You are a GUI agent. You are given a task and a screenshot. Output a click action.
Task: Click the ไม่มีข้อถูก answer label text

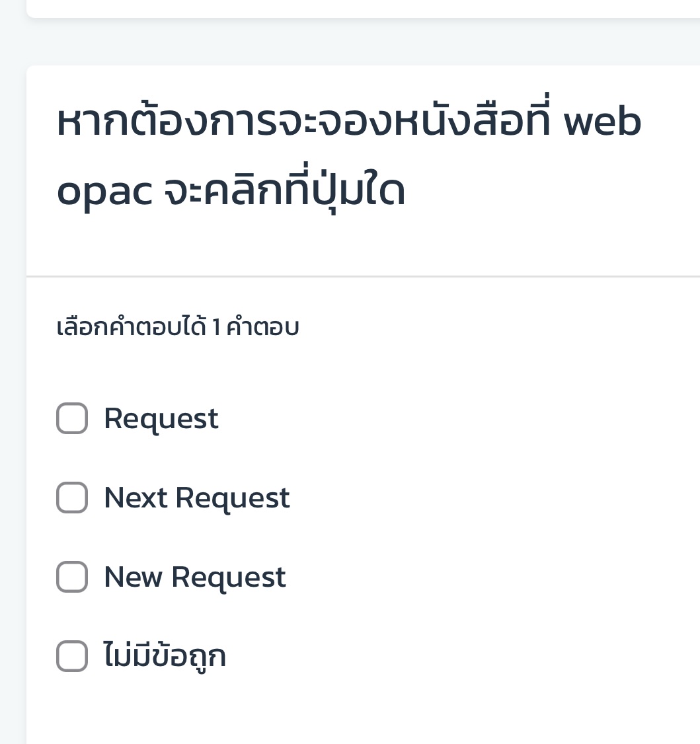coord(164,656)
